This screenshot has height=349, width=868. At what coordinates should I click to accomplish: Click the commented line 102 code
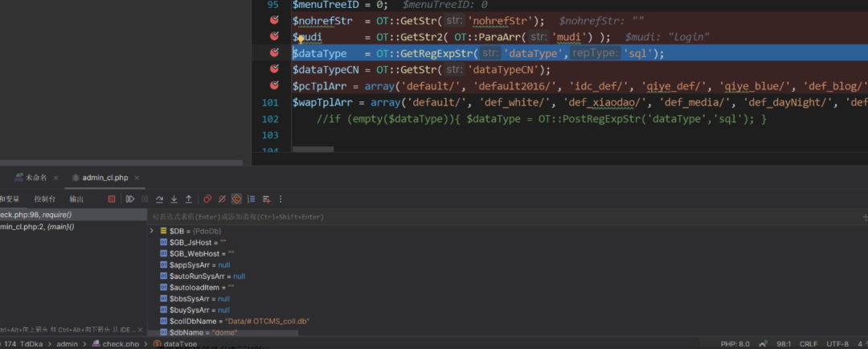[542, 118]
